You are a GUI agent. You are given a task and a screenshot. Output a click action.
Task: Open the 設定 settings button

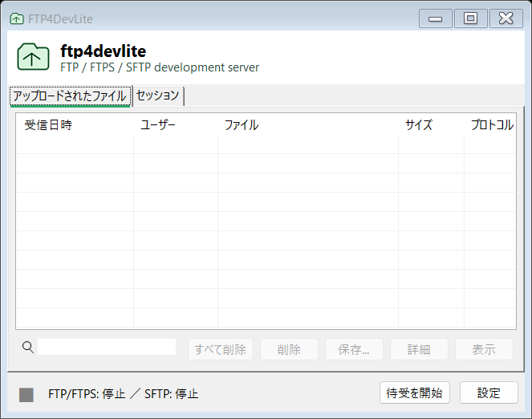(489, 393)
